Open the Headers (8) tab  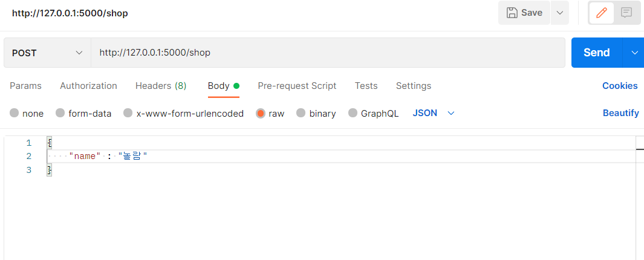[161, 86]
